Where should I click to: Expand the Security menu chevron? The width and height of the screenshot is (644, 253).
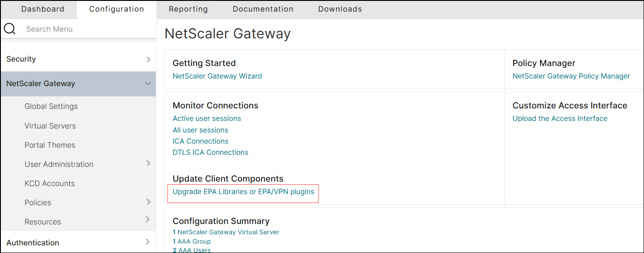pyautogui.click(x=148, y=59)
